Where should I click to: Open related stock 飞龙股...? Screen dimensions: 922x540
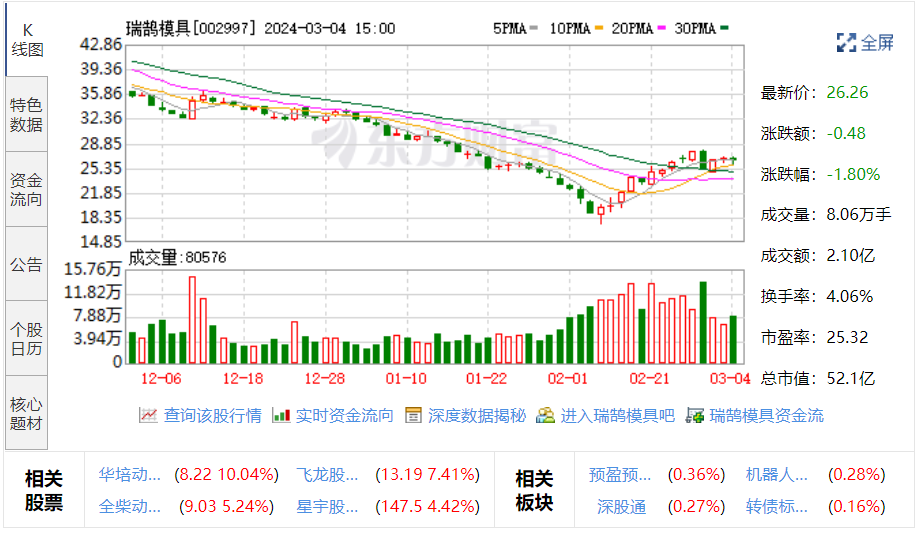(327, 474)
